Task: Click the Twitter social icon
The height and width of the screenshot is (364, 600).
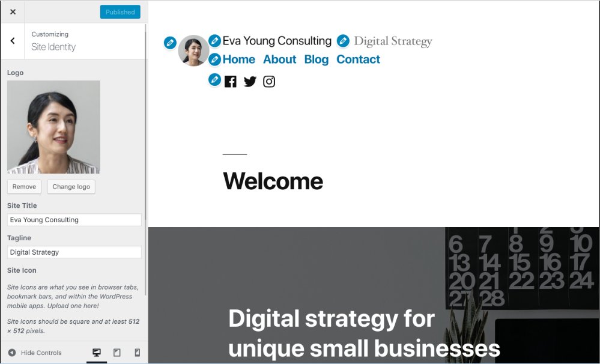Action: 249,81
